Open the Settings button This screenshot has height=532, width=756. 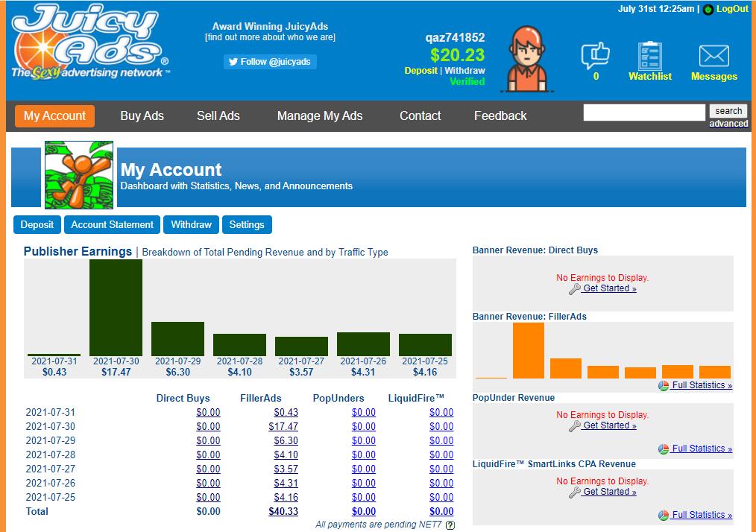click(x=247, y=224)
